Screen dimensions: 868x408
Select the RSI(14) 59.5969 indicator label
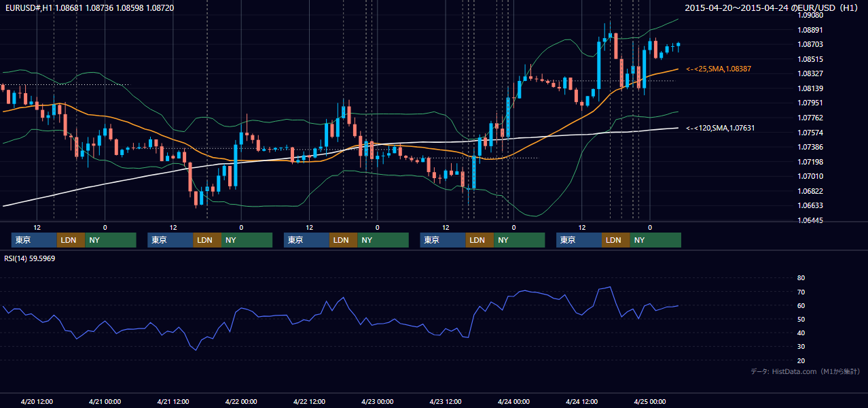coord(30,258)
